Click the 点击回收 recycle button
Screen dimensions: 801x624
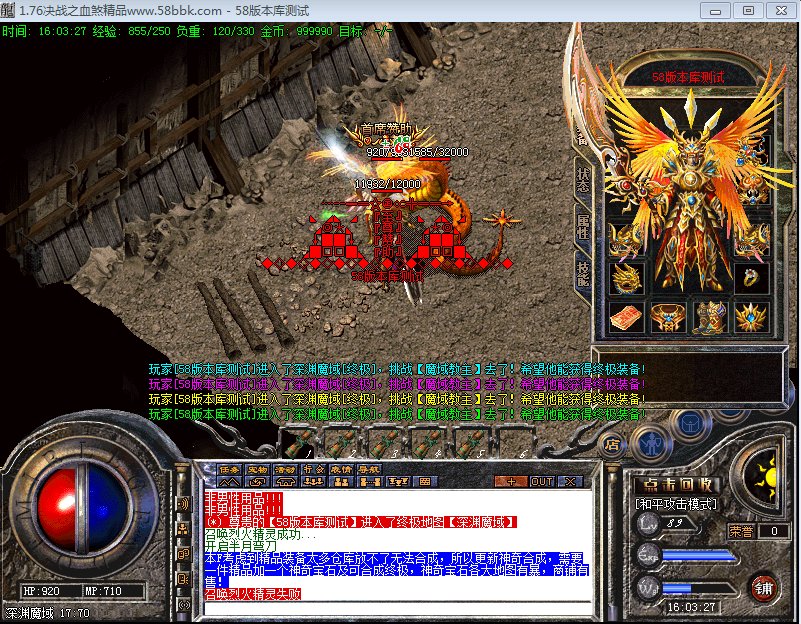click(x=677, y=485)
